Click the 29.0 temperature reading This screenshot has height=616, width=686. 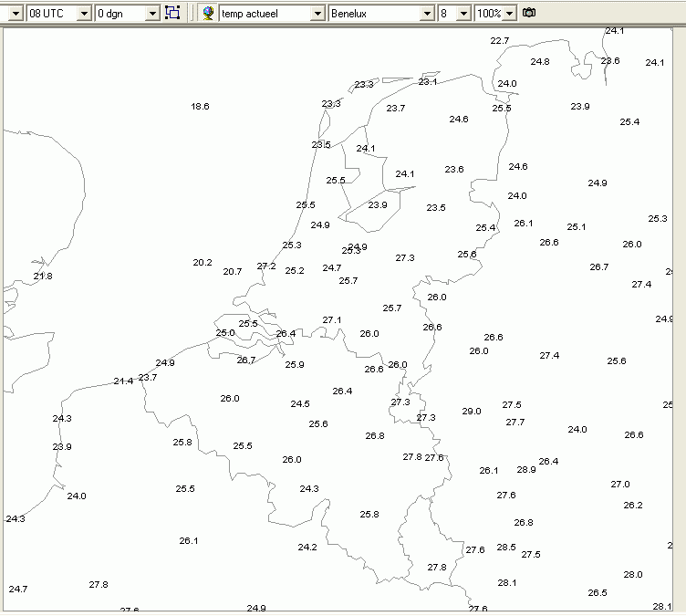472,411
